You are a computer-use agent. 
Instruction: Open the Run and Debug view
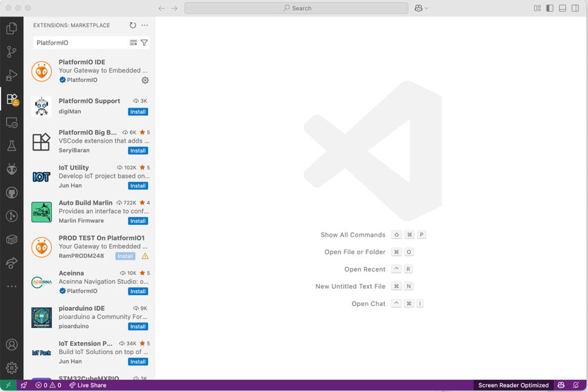(11, 75)
